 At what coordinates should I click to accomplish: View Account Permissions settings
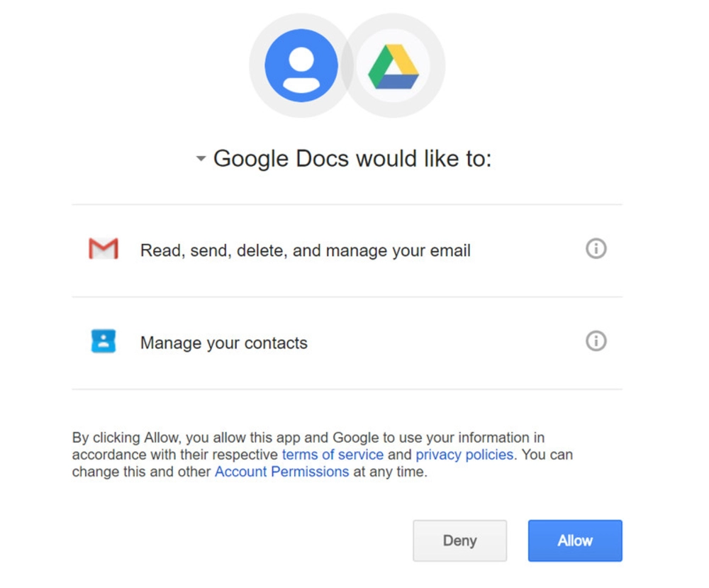282,472
